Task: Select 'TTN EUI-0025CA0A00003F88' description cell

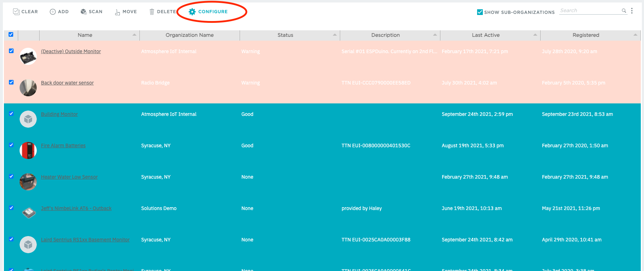Action: point(376,240)
